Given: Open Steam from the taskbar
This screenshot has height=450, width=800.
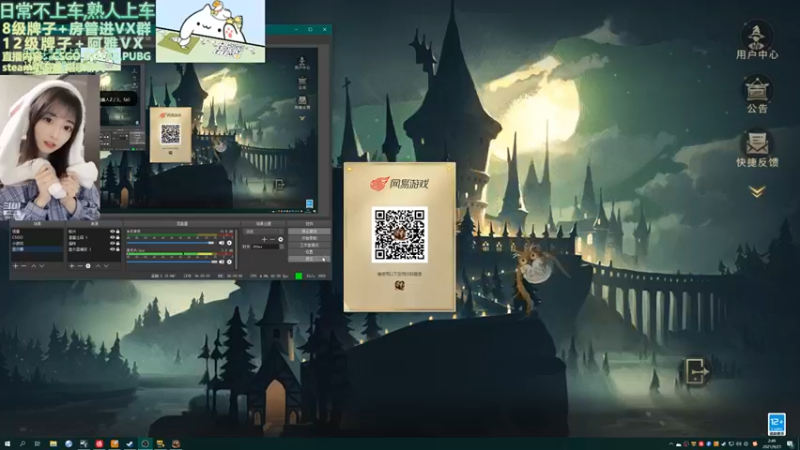Looking at the screenshot, I should coord(130,444).
